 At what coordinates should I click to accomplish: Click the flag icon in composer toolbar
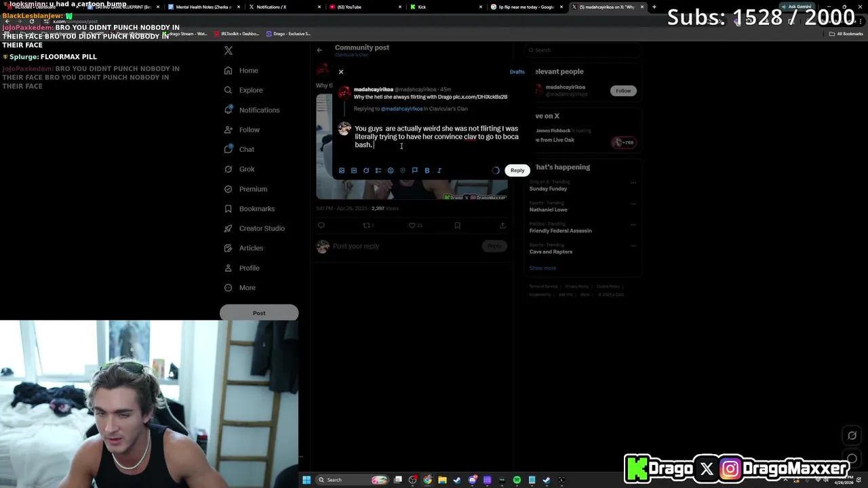click(415, 171)
